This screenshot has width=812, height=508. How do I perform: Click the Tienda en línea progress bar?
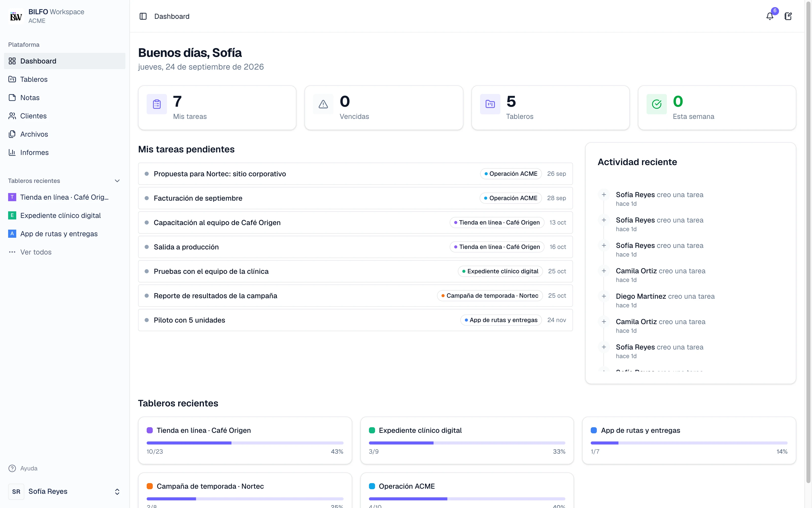245,443
